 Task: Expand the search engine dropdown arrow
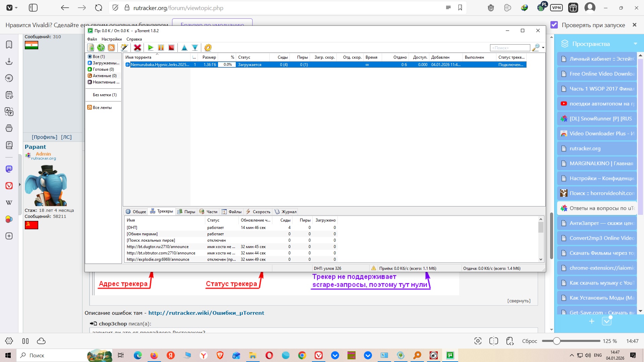[543, 48]
